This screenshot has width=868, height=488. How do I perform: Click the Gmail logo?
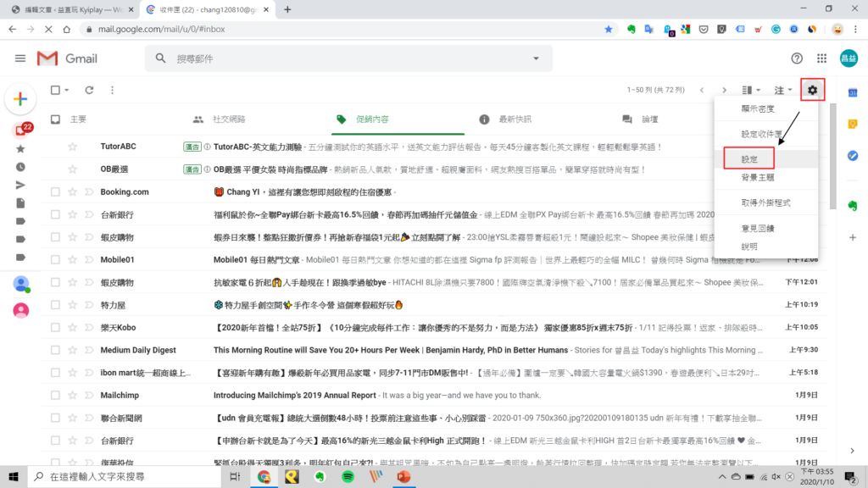(67, 58)
